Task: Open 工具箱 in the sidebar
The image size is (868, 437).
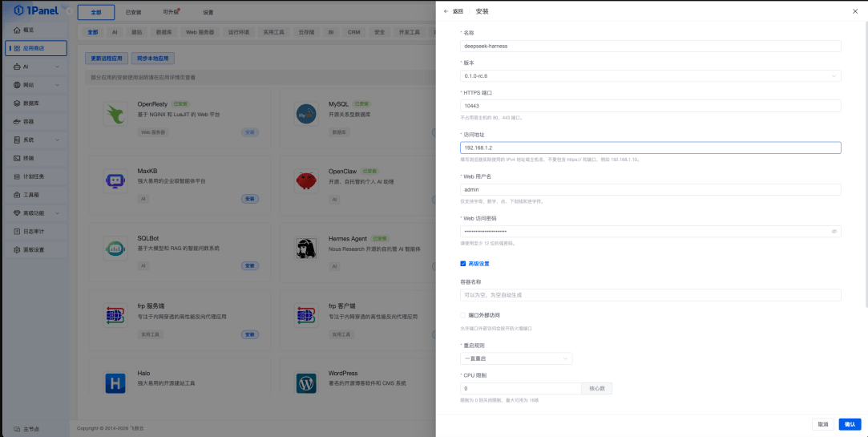Action: tap(36, 194)
